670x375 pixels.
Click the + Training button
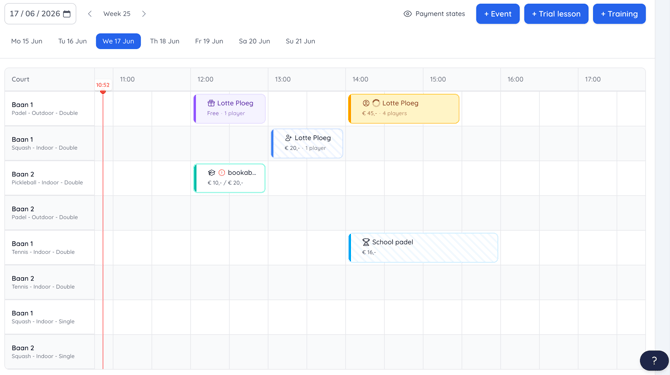click(x=619, y=14)
